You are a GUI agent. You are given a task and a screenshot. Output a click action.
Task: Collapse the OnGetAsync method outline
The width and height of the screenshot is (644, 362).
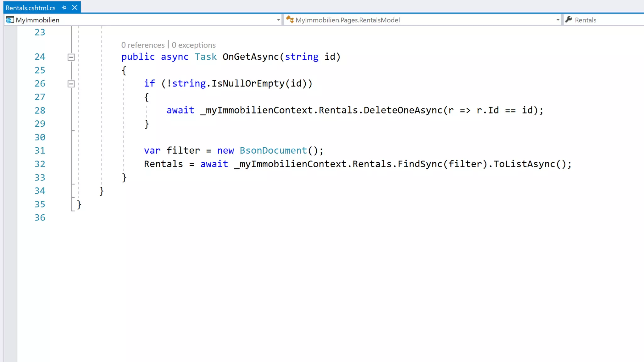pyautogui.click(x=71, y=57)
